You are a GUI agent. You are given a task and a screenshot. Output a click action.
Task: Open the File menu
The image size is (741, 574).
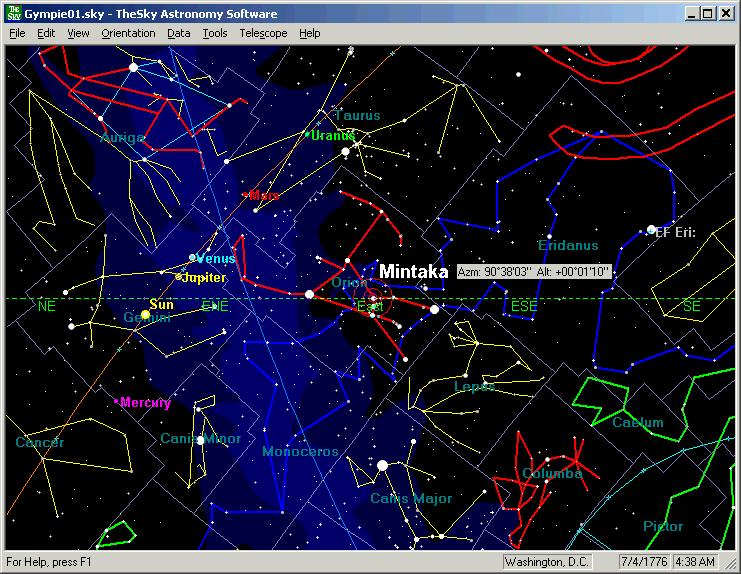click(17, 33)
